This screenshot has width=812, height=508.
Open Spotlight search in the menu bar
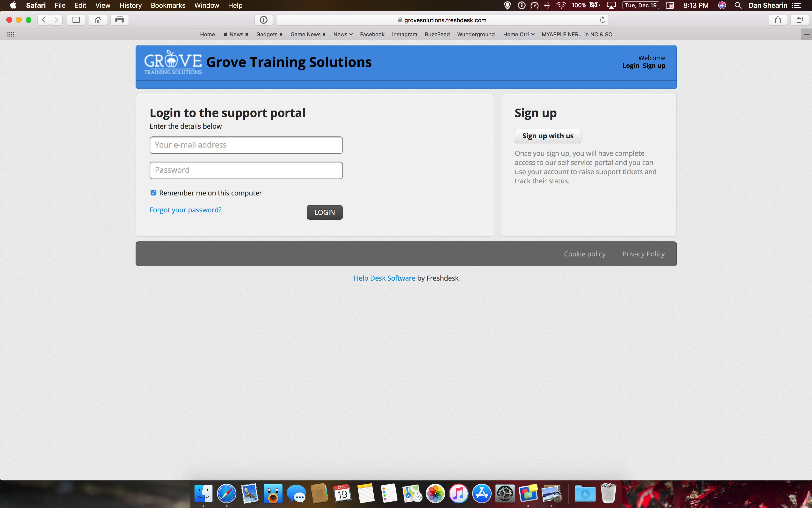coord(738,5)
